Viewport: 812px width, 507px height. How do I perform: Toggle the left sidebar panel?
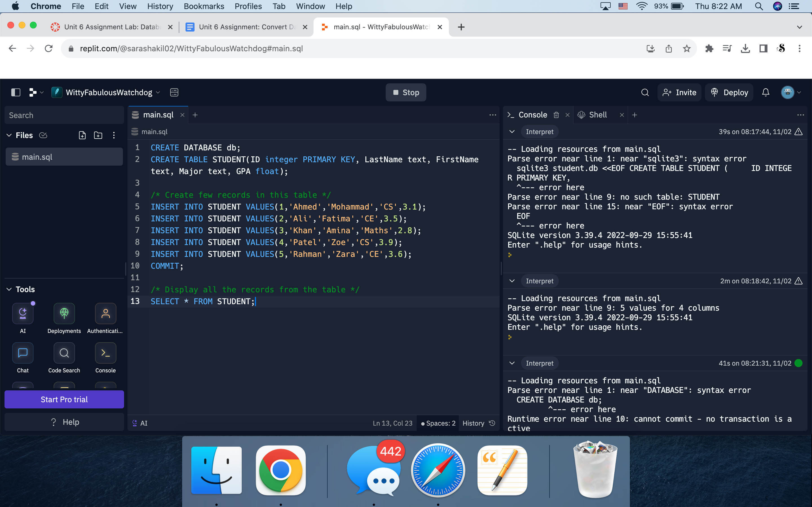tap(16, 92)
